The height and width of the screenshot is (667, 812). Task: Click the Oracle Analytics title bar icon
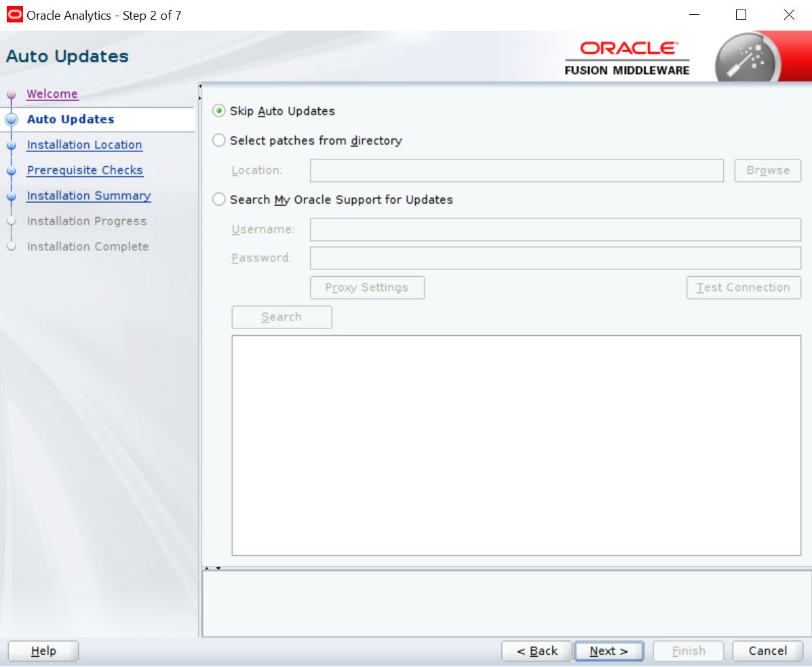pos(14,15)
